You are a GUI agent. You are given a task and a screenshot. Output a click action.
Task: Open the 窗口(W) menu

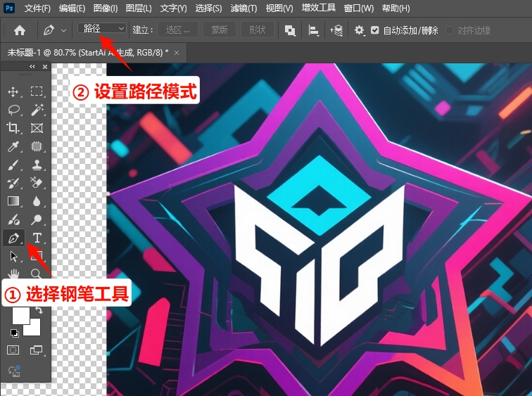(x=359, y=8)
